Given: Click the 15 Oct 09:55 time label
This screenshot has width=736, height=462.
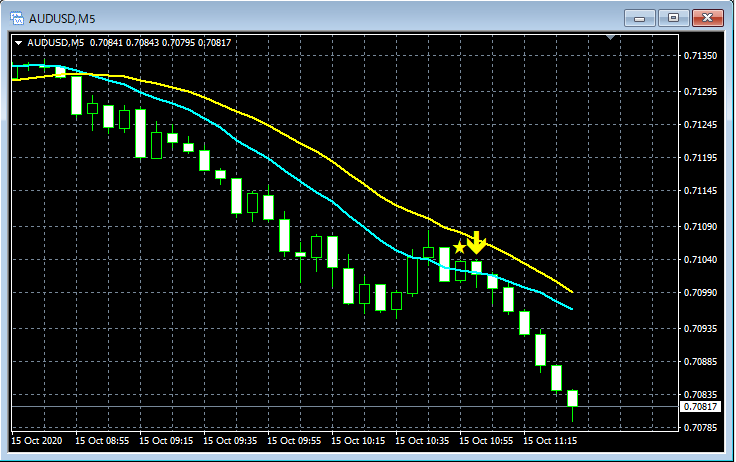Looking at the screenshot, I should click(294, 441).
